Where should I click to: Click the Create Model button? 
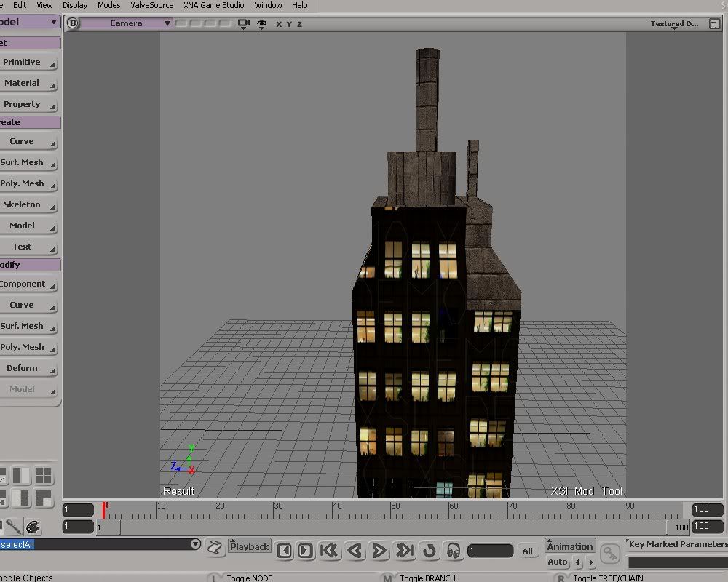click(28, 226)
